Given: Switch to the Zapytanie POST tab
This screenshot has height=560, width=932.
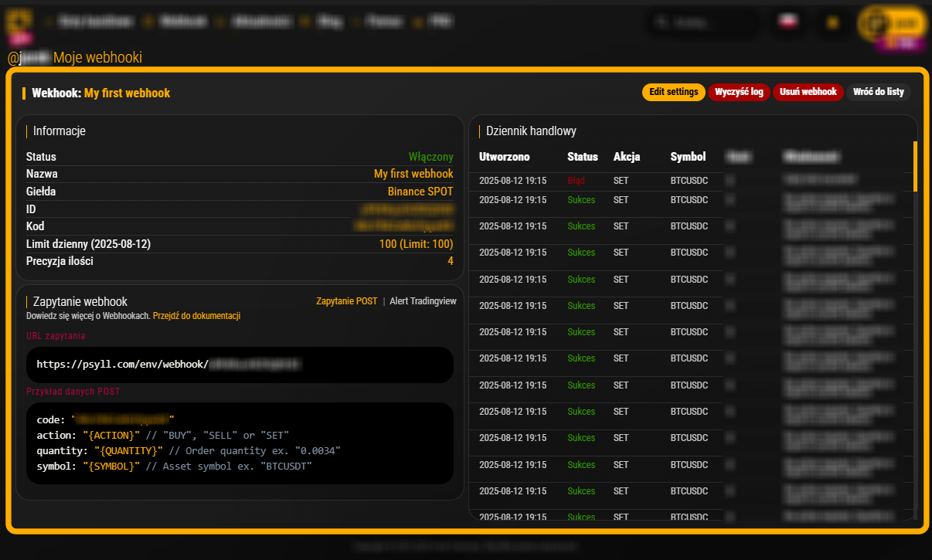Looking at the screenshot, I should [x=347, y=301].
